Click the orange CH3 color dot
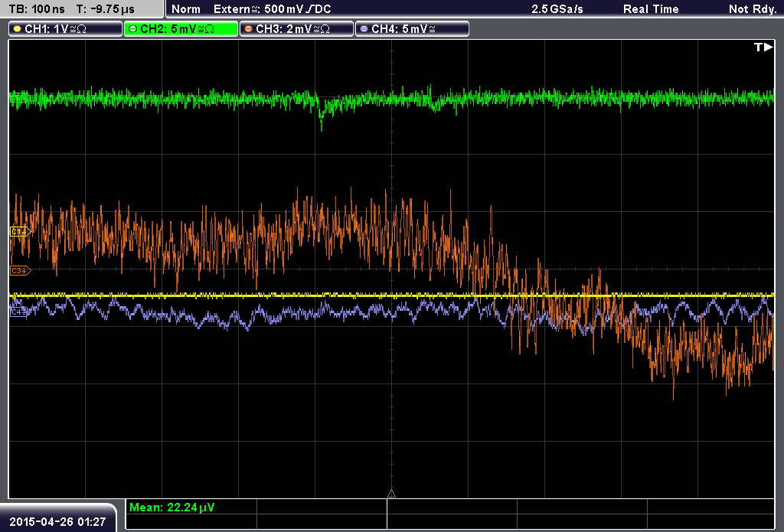 coord(249,29)
